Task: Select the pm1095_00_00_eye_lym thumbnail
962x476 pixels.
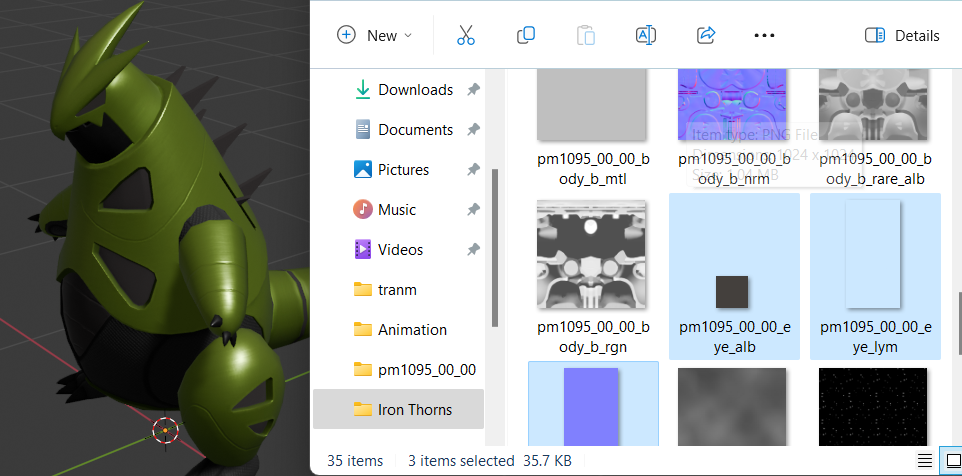Action: (x=874, y=255)
